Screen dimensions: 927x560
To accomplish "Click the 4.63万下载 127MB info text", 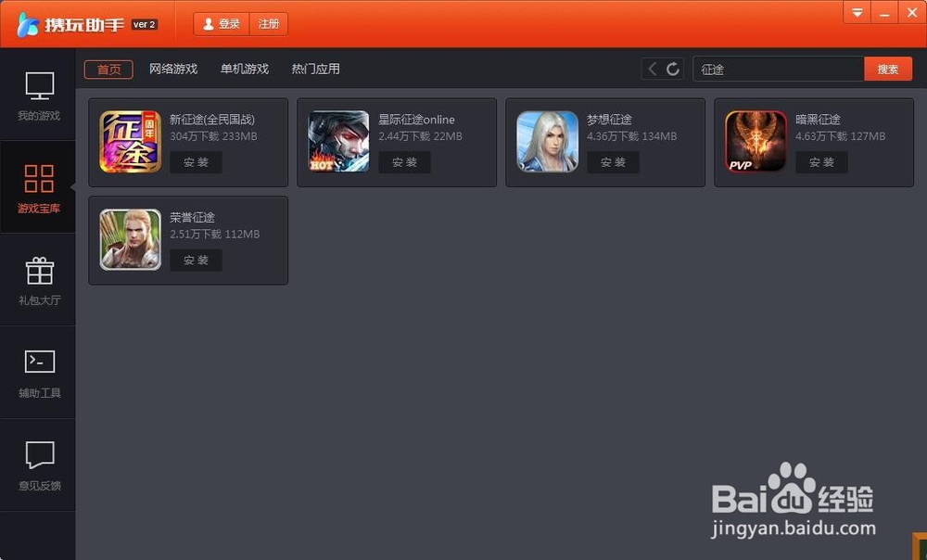I will [841, 136].
